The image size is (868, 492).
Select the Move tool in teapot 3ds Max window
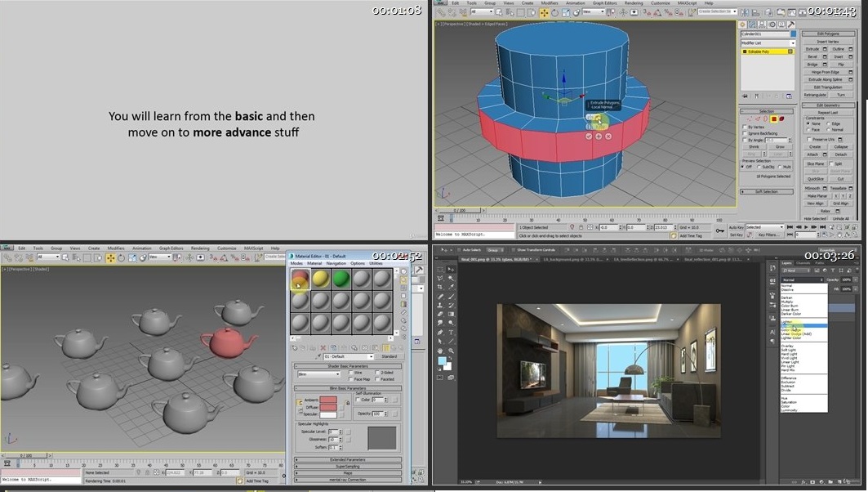111,257
